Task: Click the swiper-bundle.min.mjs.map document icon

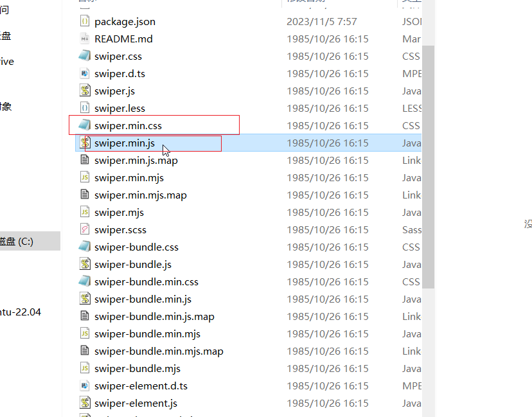Action: (x=85, y=351)
